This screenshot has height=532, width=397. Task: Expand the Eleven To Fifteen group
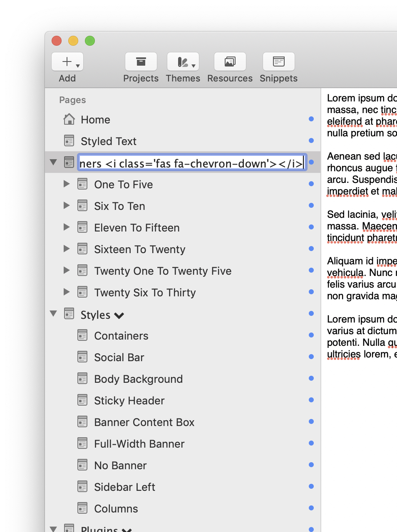pos(67,227)
